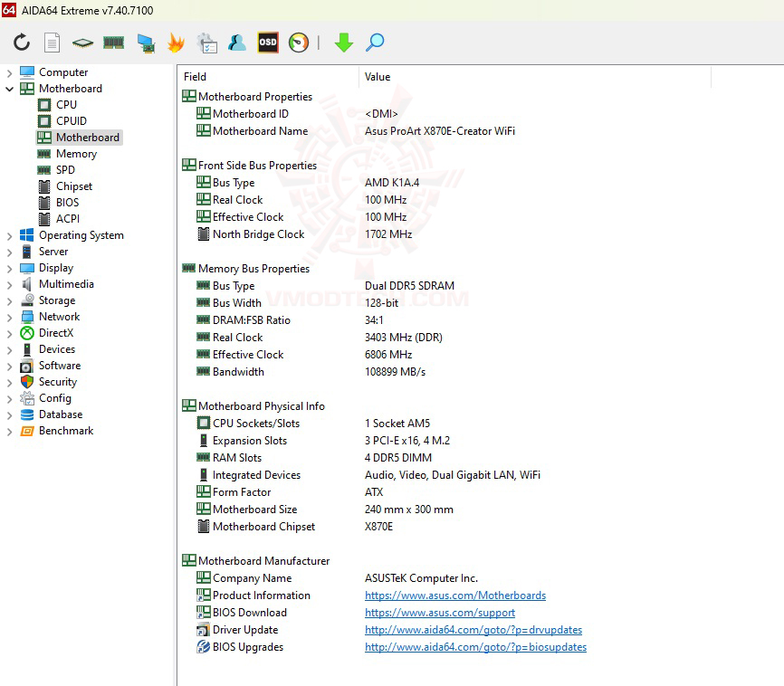Expand the Software tree node

(9, 367)
